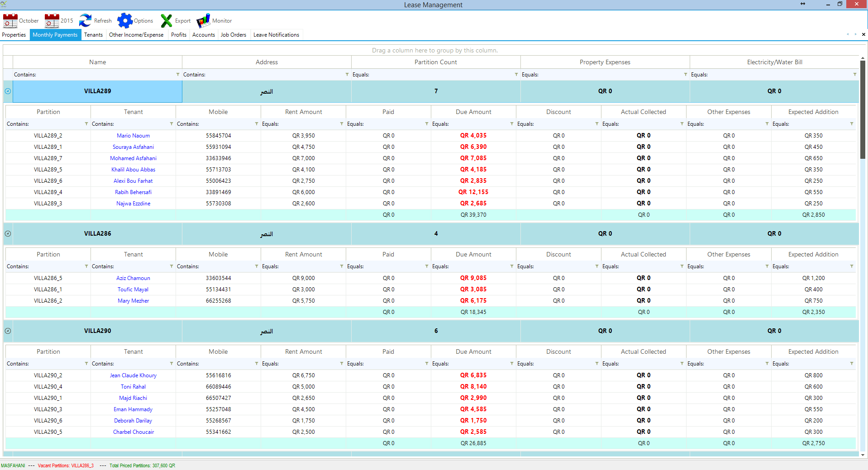Viewport: 868px width, 470px height.
Task: Click the October calendar month icon
Action: [10, 21]
